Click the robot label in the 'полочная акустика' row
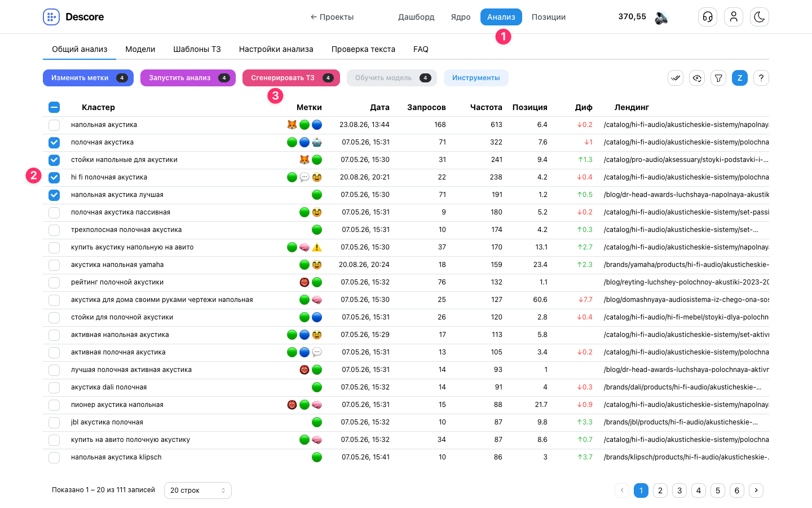The image size is (812, 508). tap(317, 142)
